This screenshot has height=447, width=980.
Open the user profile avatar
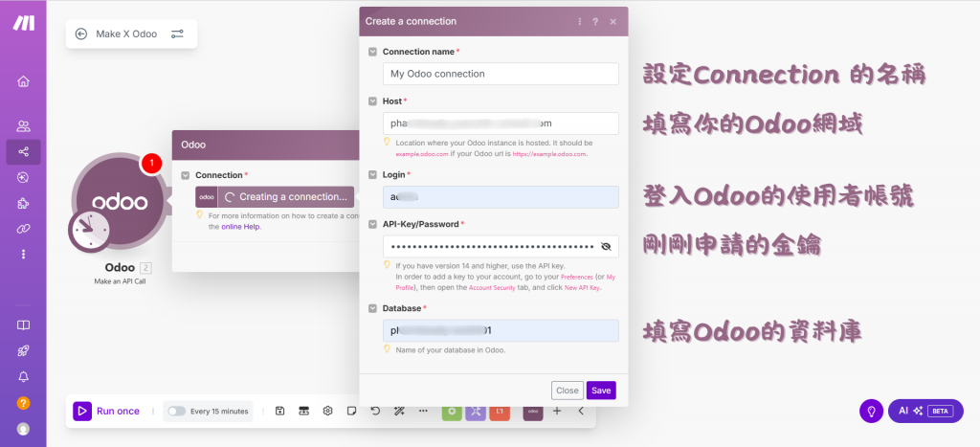pos(23,429)
